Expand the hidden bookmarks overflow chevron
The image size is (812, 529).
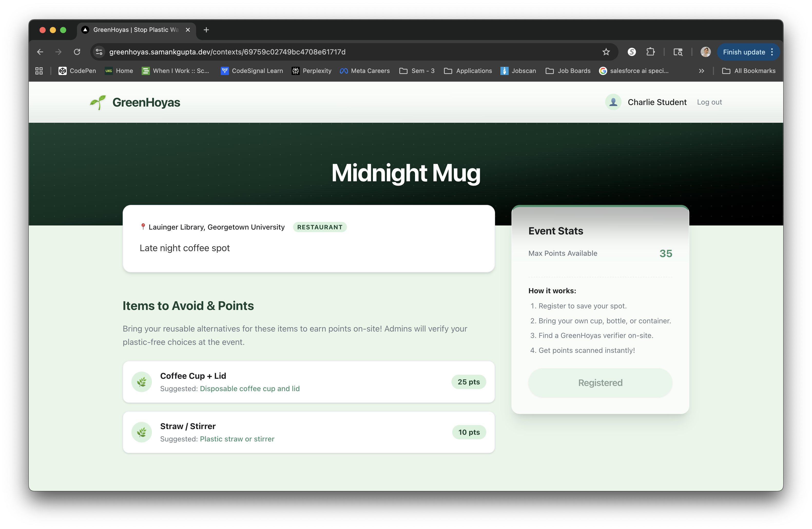(x=701, y=71)
